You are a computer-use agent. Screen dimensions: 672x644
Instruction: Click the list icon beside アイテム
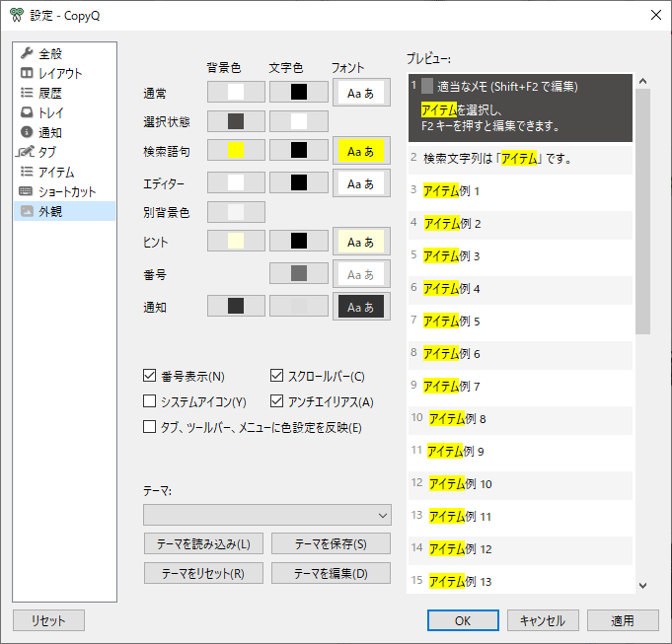coord(27,172)
